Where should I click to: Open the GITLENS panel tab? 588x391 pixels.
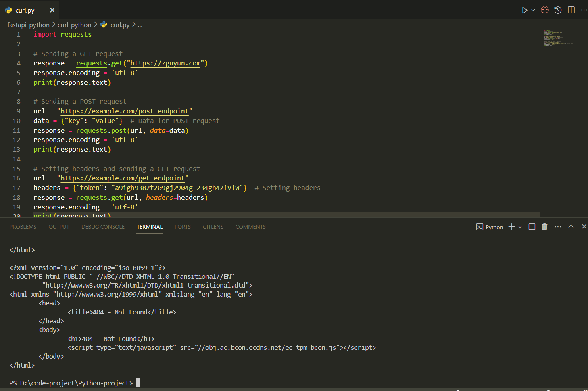[x=213, y=227]
